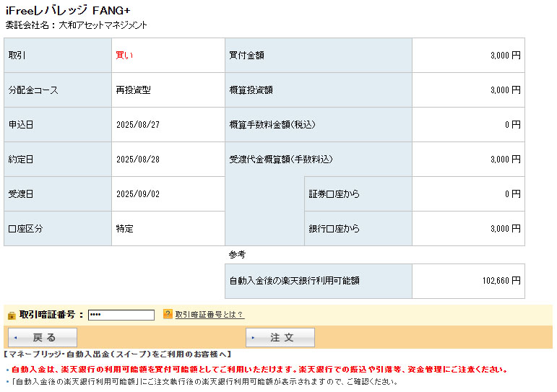Click the 委託会社名 大和アセットマネジメント text
Screen dimensions: 557x392
[76, 25]
